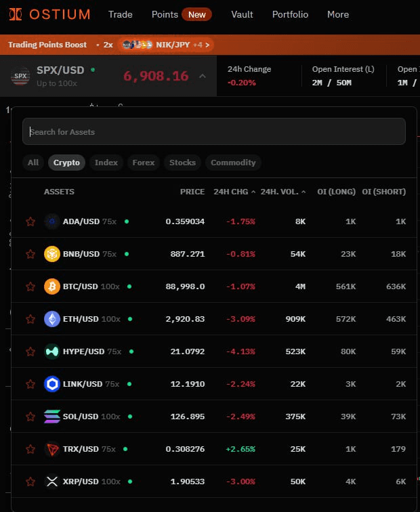Click the Chainlink coin icon
The width and height of the screenshot is (420, 512).
[x=52, y=384]
